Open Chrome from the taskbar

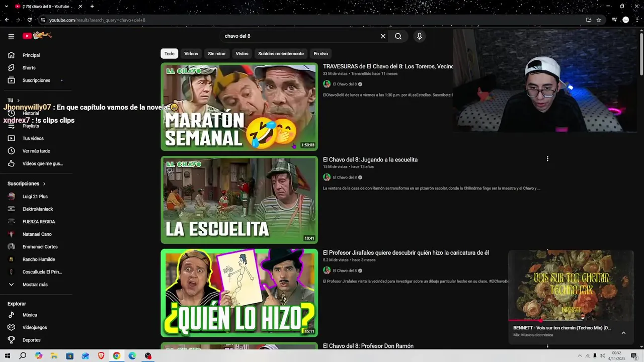[x=117, y=356]
